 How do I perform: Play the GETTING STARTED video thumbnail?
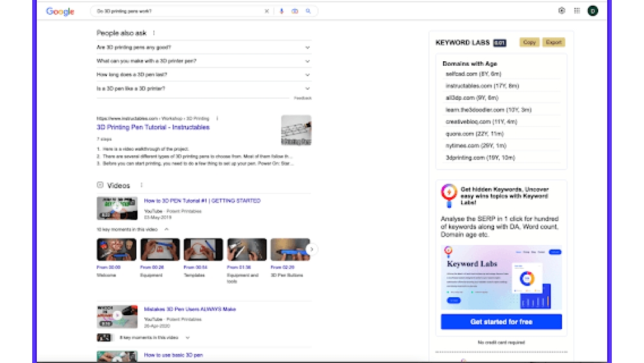117,208
